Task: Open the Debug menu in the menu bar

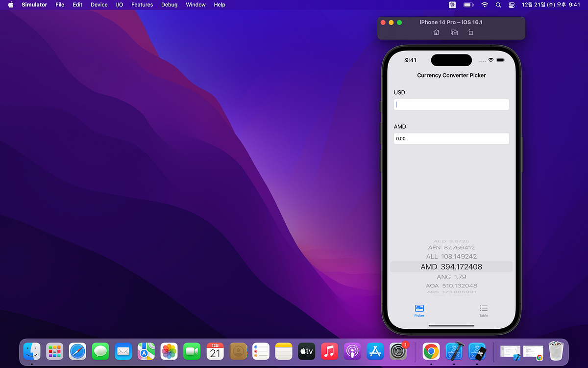Action: point(169,5)
